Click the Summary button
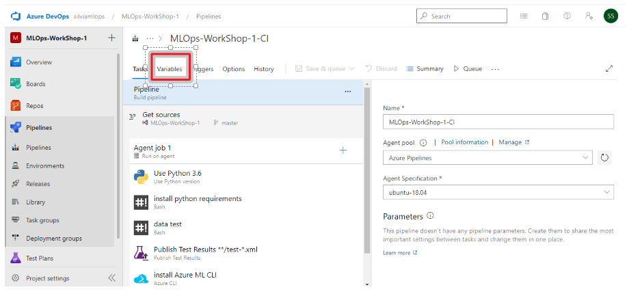Screen dimensions: 644x294 tap(425, 68)
